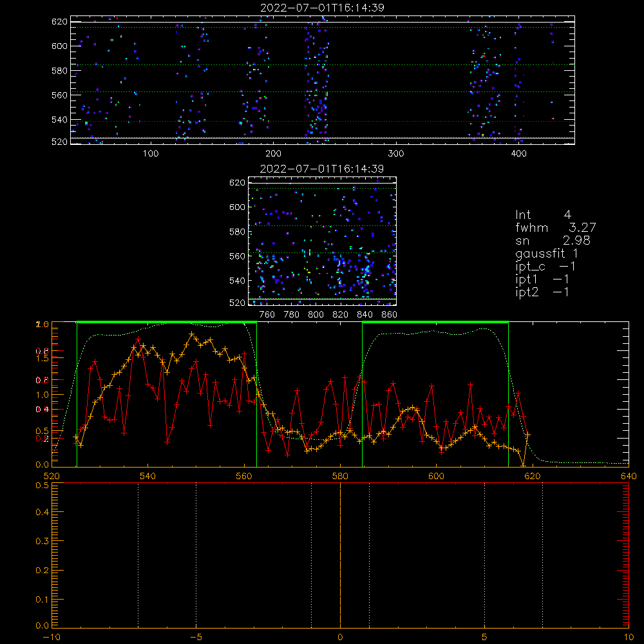Click x-axis tick 640 in profile plot
The height and width of the screenshot is (644, 644).
(x=629, y=476)
